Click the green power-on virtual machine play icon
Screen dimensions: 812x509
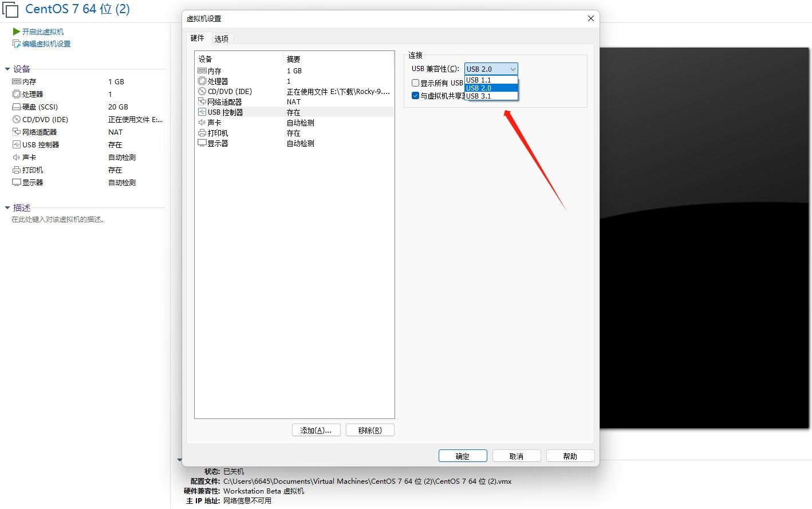[16, 32]
